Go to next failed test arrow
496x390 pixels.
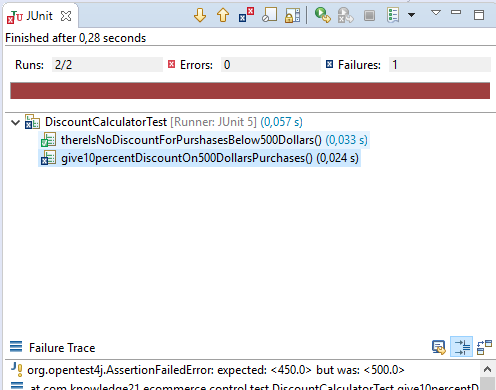click(x=200, y=15)
